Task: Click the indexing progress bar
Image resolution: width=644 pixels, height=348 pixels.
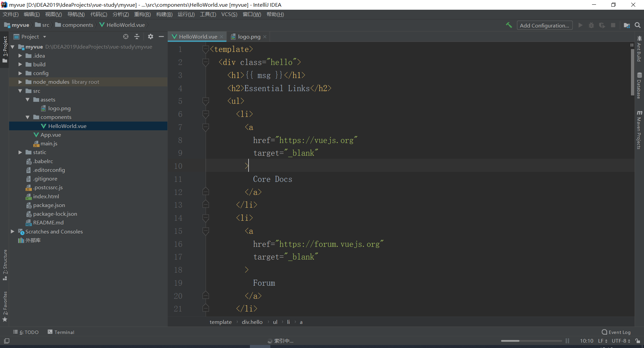Action: (x=531, y=341)
